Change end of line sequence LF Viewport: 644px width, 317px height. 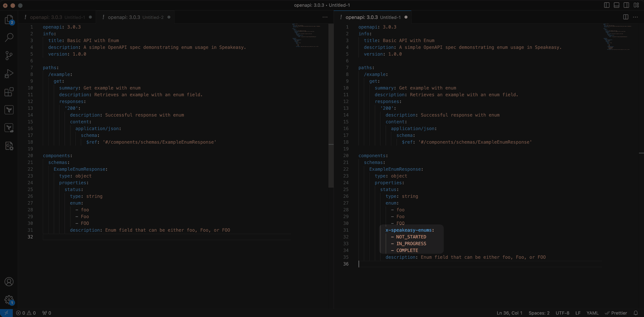(578, 313)
